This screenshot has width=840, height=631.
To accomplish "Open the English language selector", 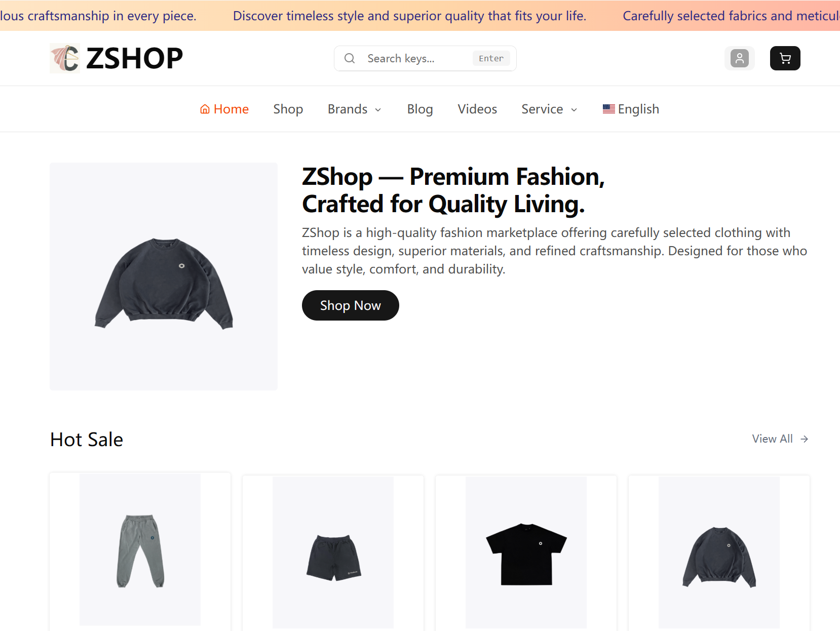I will tap(638, 109).
